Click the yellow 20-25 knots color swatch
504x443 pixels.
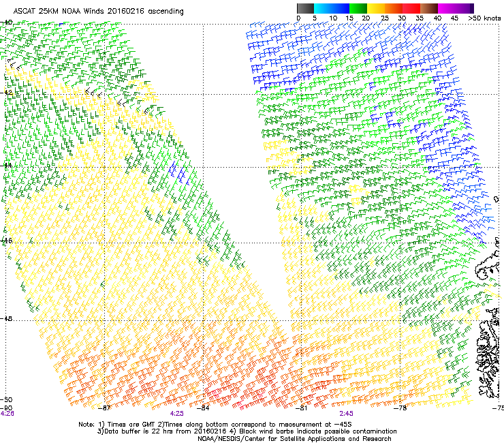pyautogui.click(x=376, y=8)
